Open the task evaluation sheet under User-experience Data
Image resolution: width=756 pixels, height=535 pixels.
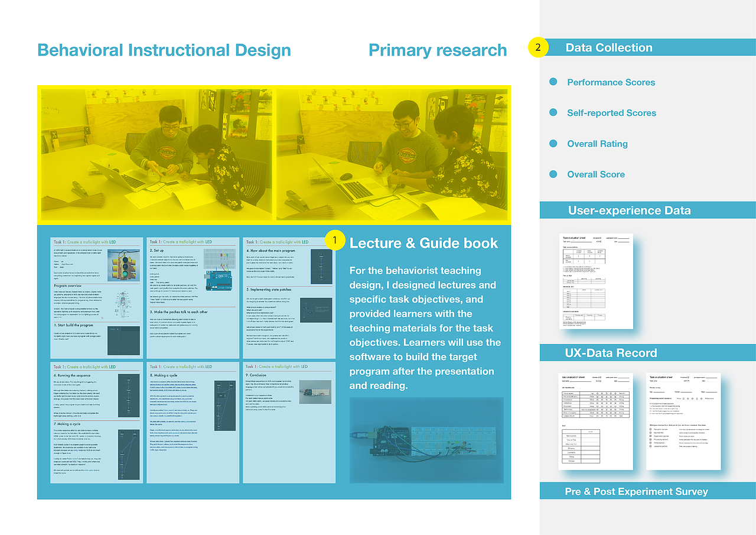coord(596,281)
